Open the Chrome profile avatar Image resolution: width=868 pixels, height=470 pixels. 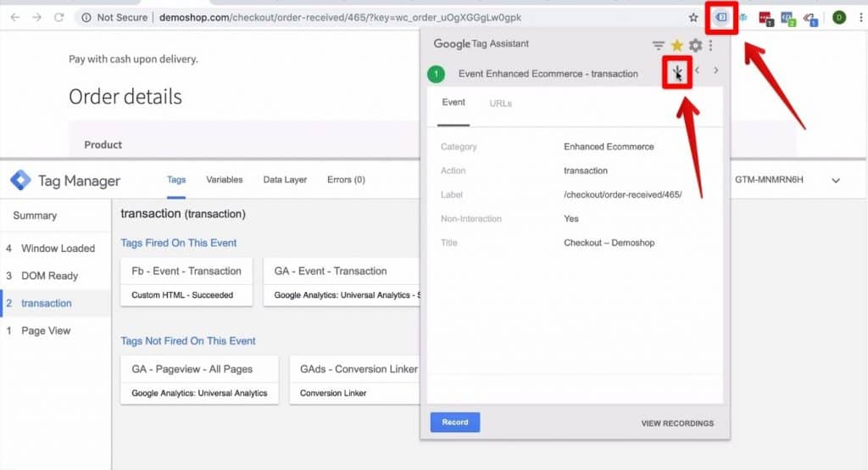(x=838, y=17)
